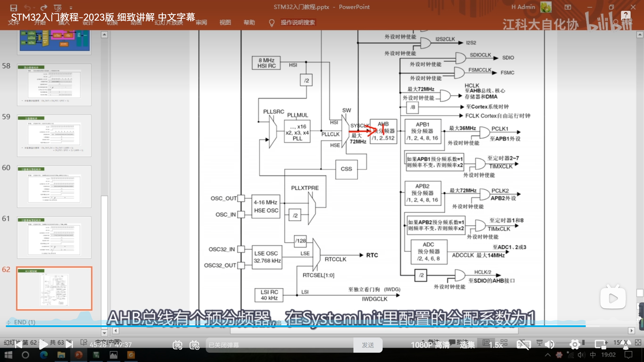Go to the previous video
The image size is (644, 362).
tap(18, 345)
